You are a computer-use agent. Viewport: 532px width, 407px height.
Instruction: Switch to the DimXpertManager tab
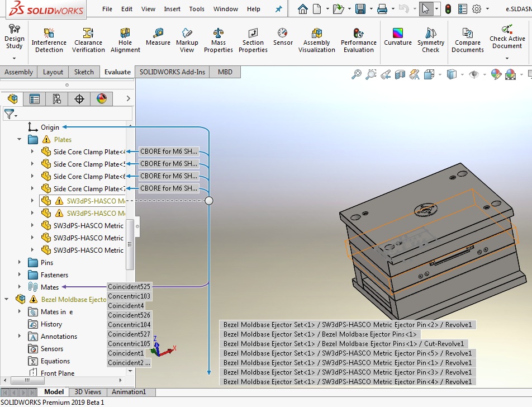(79, 99)
